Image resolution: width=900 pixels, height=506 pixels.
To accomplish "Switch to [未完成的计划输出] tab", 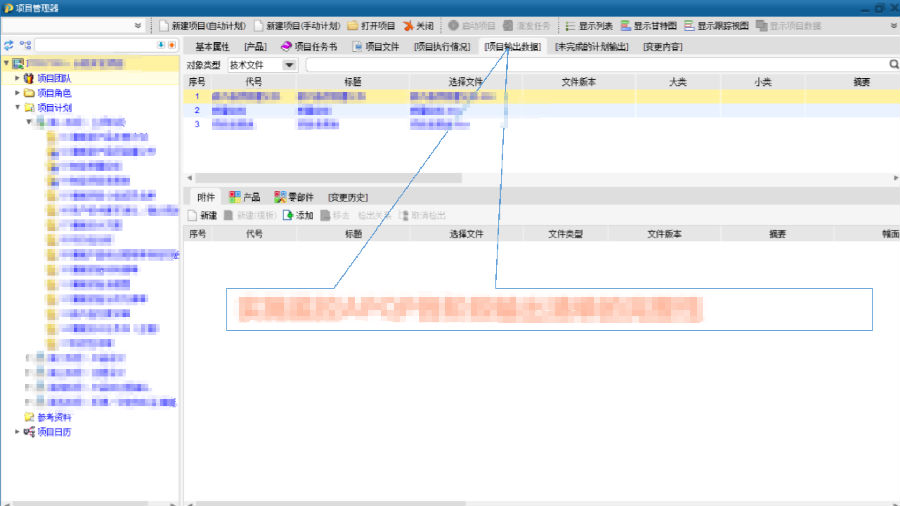I will (x=591, y=46).
